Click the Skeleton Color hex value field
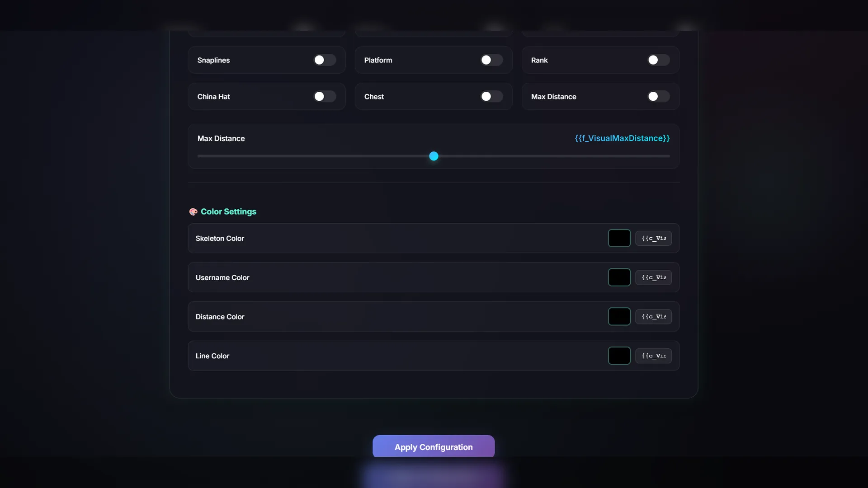 (653, 238)
